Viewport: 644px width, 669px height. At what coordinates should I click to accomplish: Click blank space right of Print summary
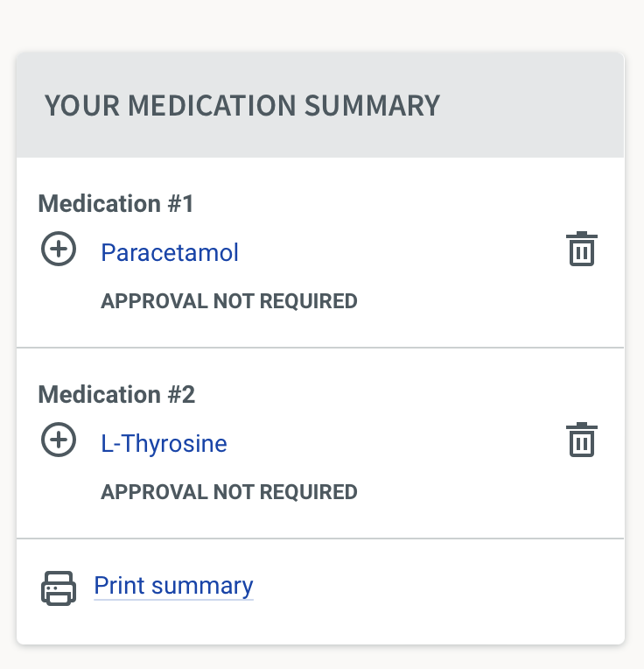pyautogui.click(x=437, y=587)
